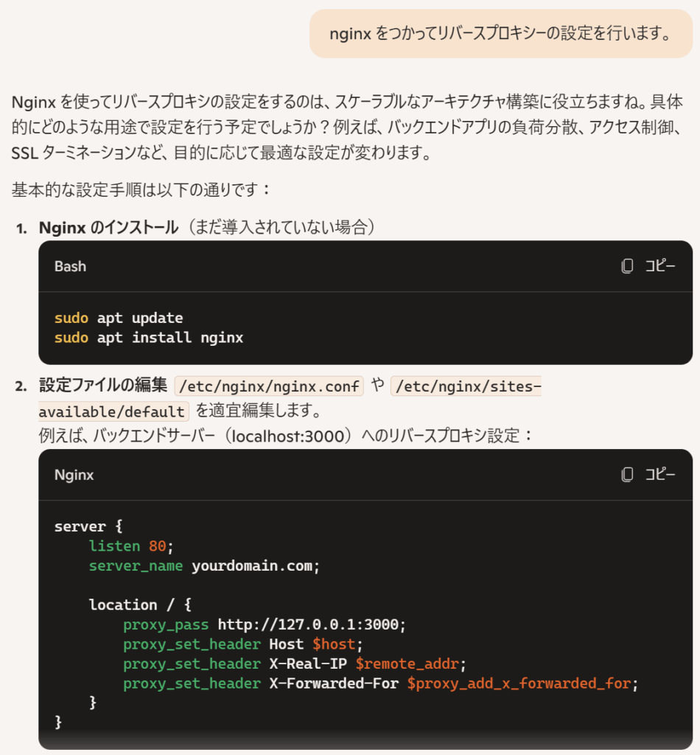Screen dimensions: 700x755
Task: Click the コピー label in the Nginx block header
Action: click(x=660, y=474)
